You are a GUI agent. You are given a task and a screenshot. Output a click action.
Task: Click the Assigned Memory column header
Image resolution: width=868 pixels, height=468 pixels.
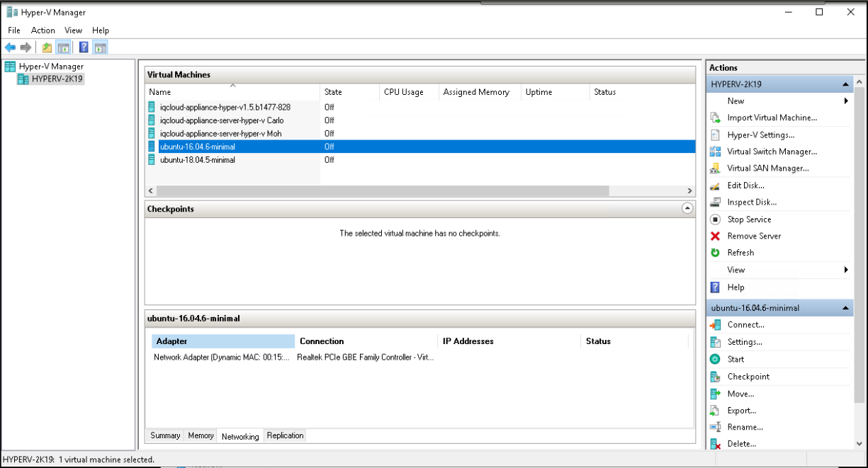(x=480, y=92)
